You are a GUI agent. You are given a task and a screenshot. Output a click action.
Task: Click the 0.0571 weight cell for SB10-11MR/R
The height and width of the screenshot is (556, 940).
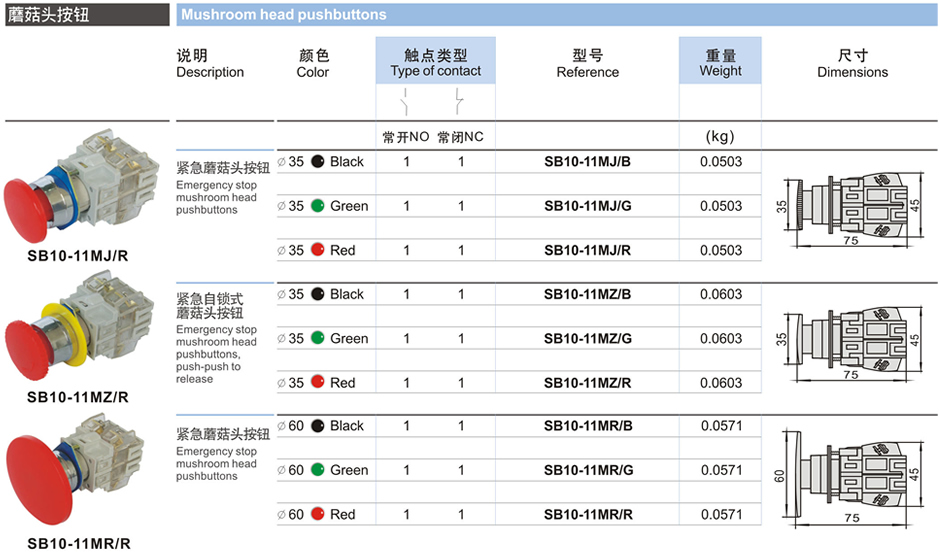(721, 514)
